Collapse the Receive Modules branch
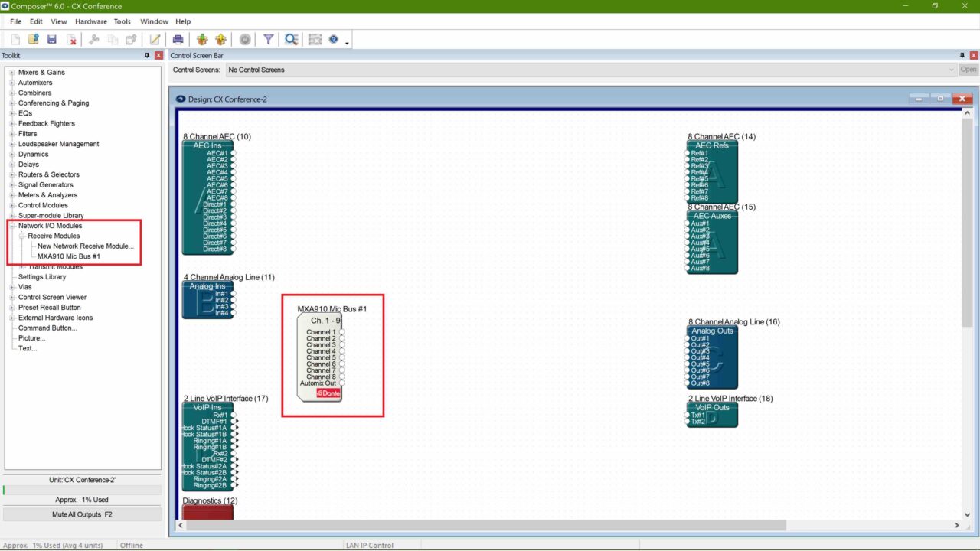Image resolution: width=980 pixels, height=551 pixels. coord(22,236)
